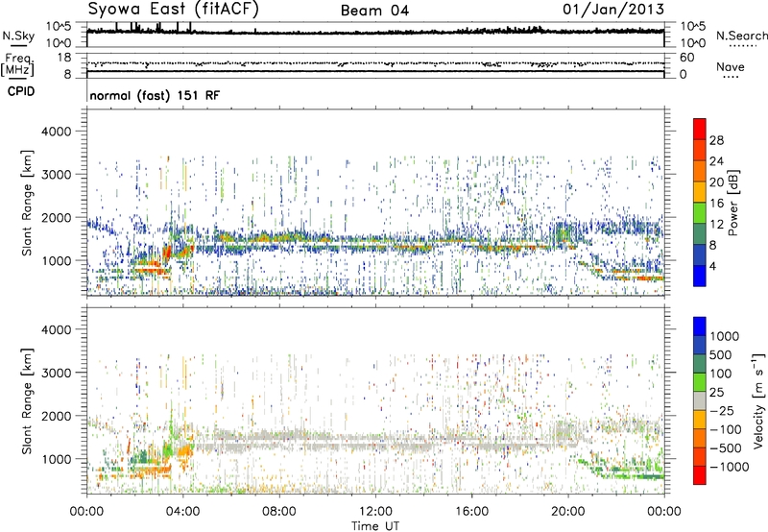Click the '2000' tick of the Velocity panel
The image size is (768, 532).
pos(57,416)
